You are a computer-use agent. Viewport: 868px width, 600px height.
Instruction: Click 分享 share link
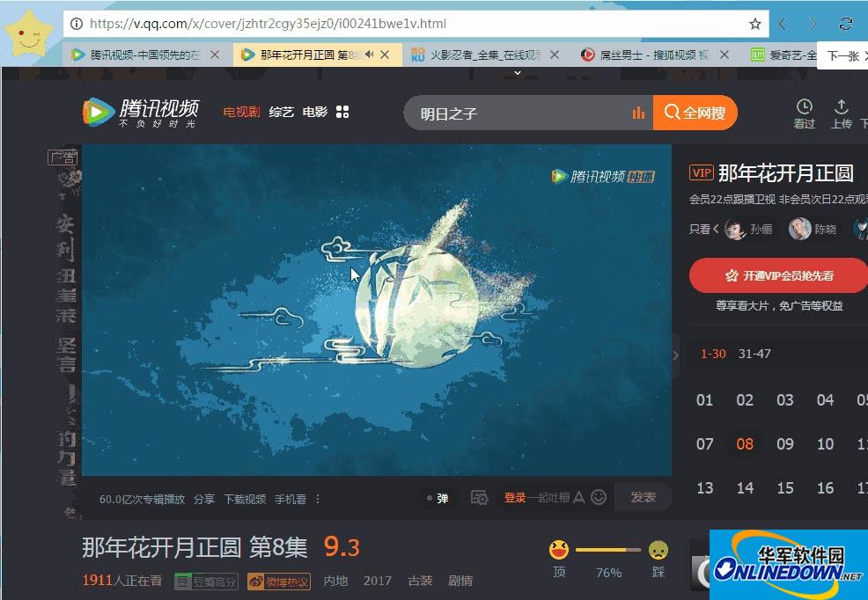coord(204,500)
